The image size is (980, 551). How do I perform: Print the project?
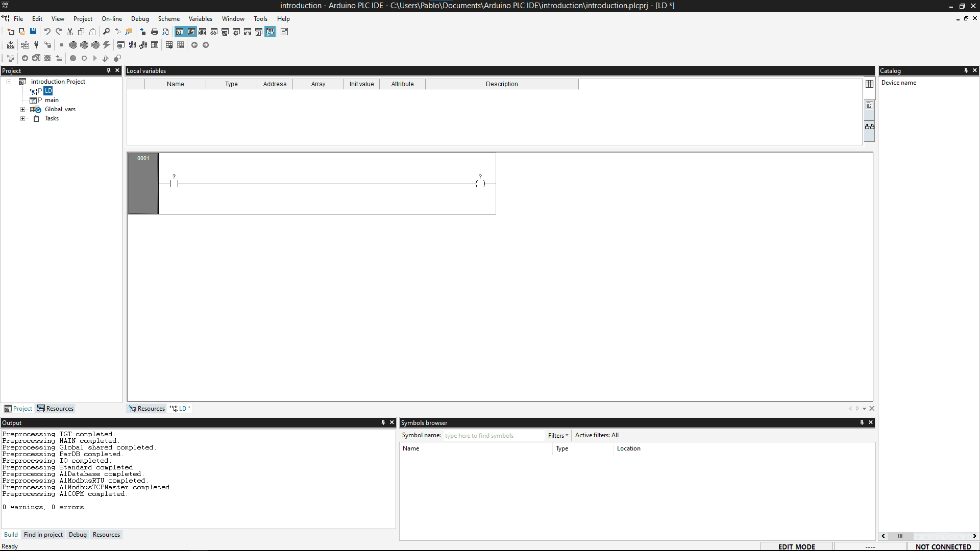tap(155, 32)
